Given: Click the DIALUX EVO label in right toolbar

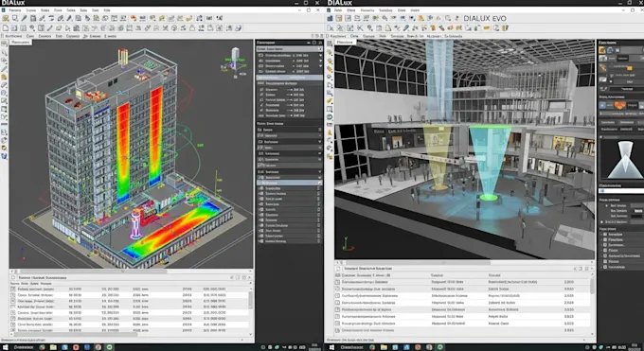Looking at the screenshot, I should pos(485,19).
